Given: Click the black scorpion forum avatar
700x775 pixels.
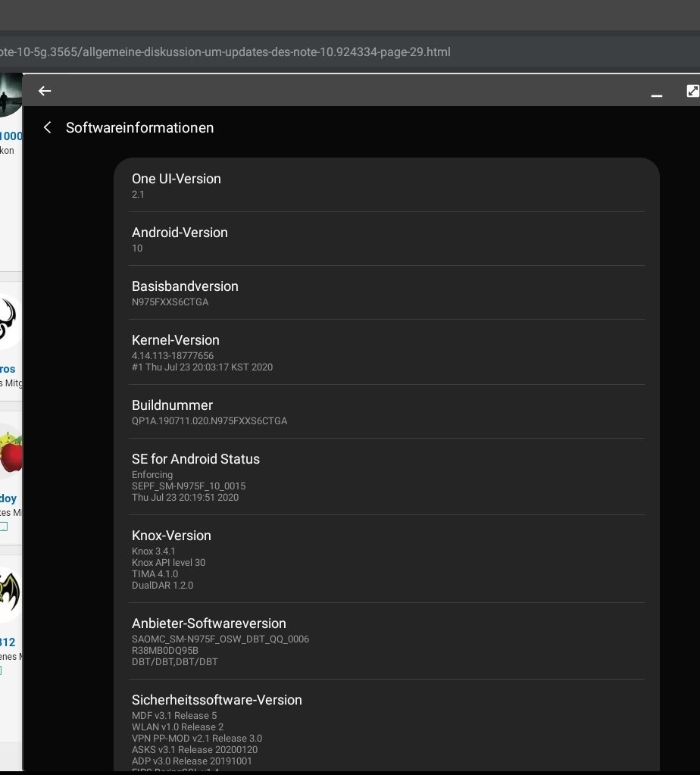Looking at the screenshot, I should click(9, 321).
